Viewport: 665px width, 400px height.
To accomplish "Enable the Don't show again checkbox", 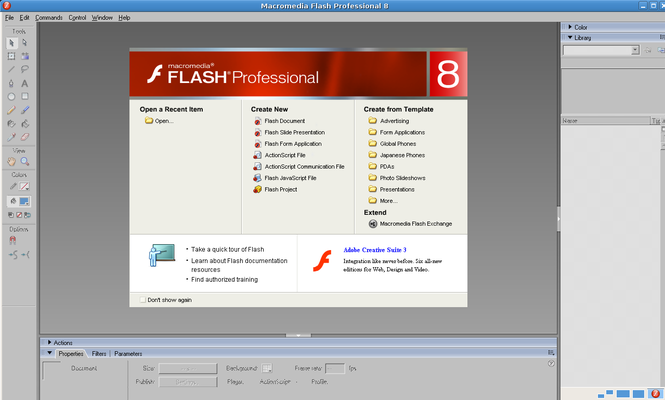I will pos(143,299).
